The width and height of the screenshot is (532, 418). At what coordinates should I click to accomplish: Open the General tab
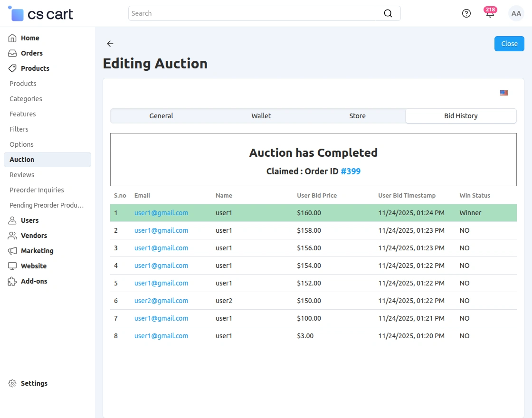point(161,115)
